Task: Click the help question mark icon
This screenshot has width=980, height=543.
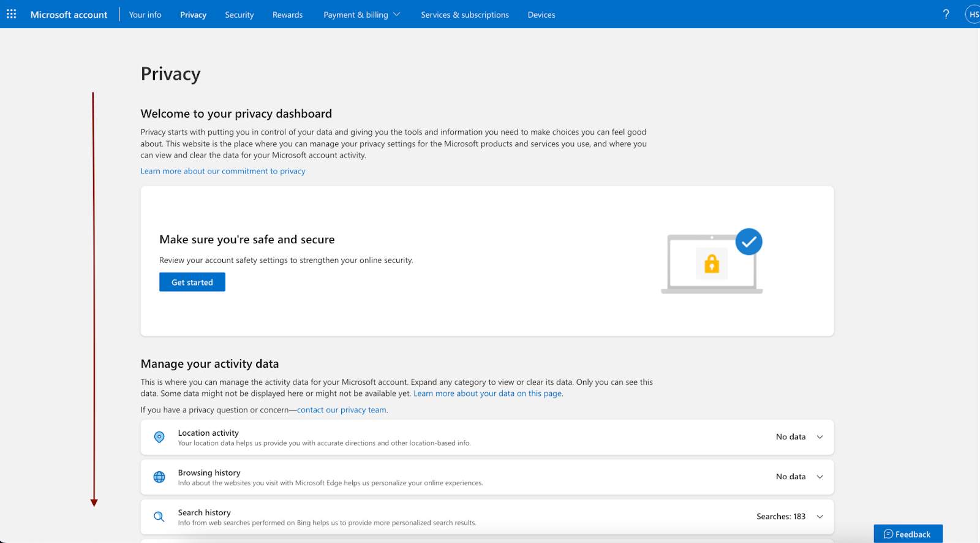Action: point(946,14)
